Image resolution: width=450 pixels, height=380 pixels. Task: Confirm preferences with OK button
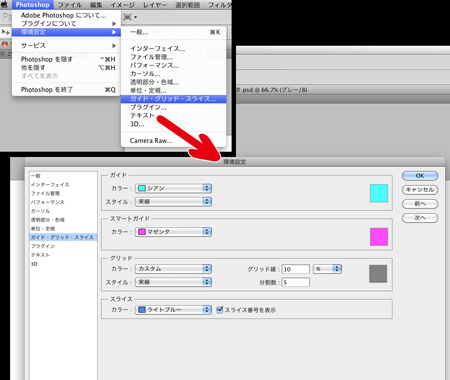(420, 176)
